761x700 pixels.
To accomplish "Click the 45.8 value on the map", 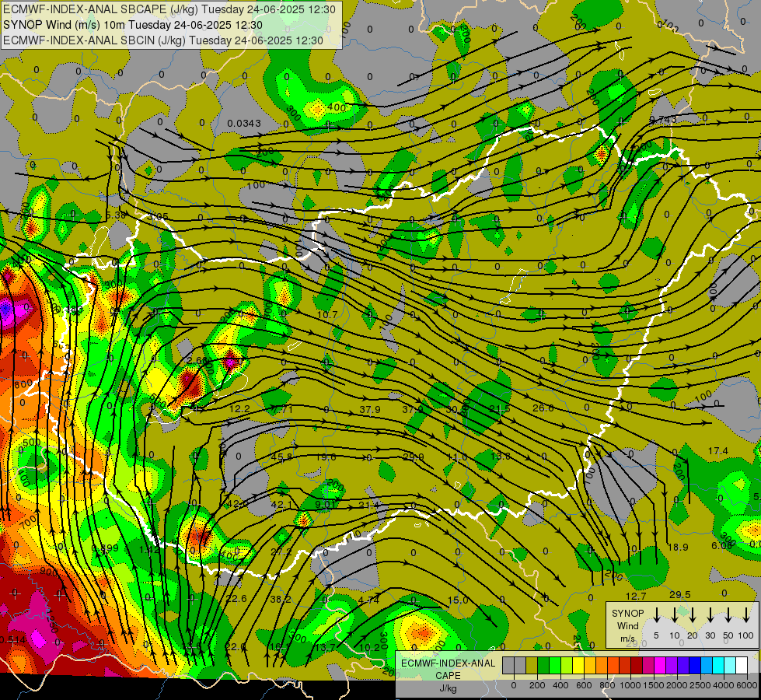I will click(x=281, y=457).
